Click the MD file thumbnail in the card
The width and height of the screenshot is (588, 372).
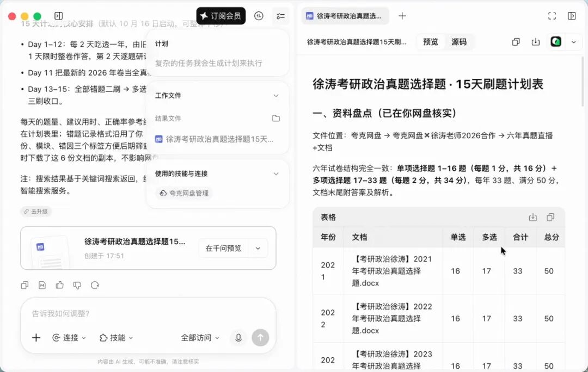click(x=50, y=252)
